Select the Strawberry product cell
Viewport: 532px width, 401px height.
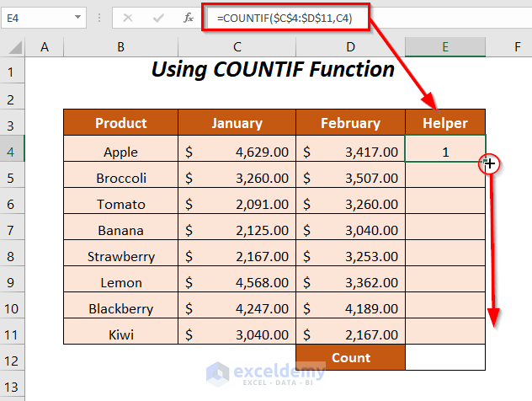tap(120, 256)
